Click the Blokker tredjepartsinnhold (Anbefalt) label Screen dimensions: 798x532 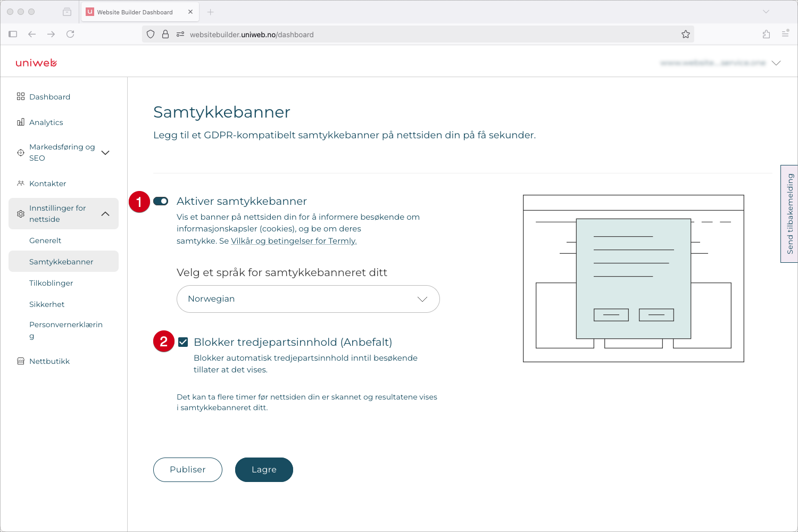[x=293, y=342]
